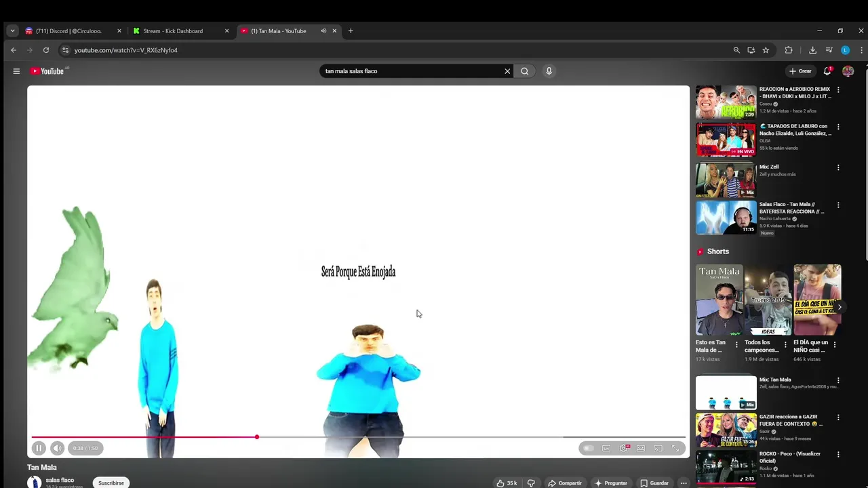Open options for TAPADOS DE LABURO video
This screenshot has width=868, height=488.
point(838,127)
